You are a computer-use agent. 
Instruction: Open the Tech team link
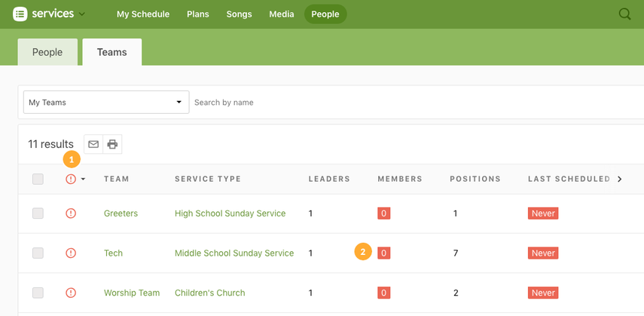click(113, 253)
